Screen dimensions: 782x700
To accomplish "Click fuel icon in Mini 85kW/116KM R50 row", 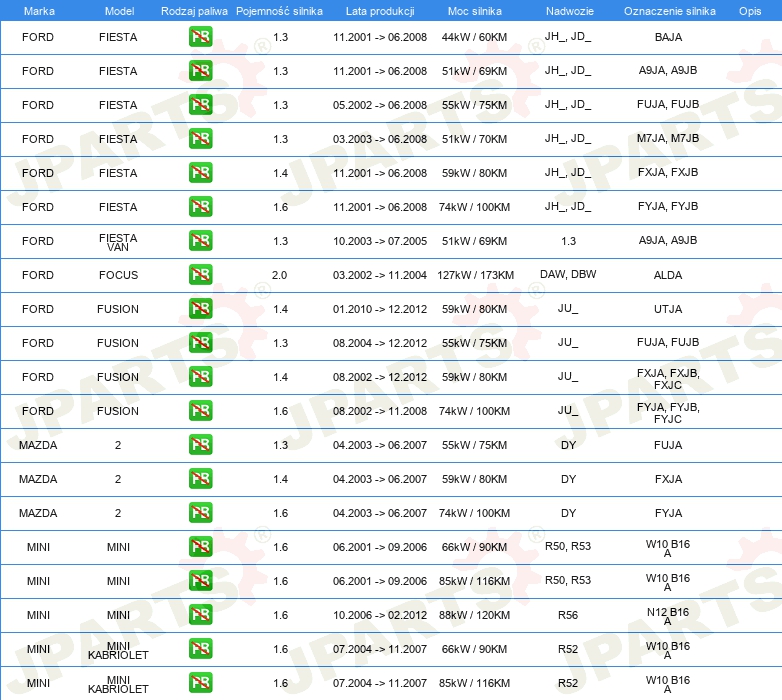I will pos(200,580).
